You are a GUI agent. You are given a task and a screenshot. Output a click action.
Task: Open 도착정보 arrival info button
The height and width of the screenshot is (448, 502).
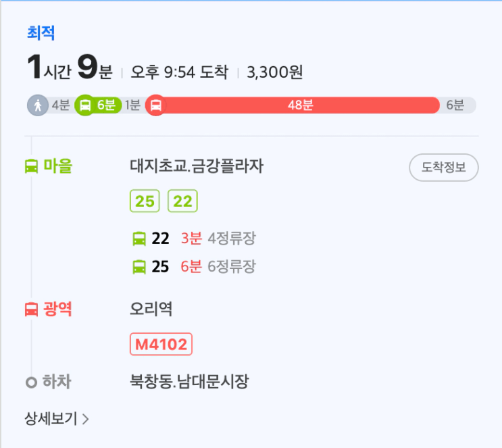coord(444,167)
